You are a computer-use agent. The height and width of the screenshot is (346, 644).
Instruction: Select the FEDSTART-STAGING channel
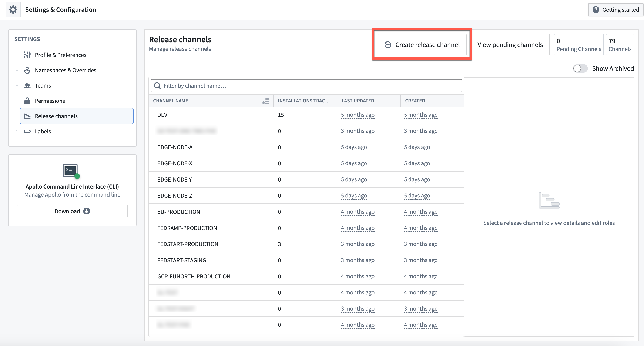[306, 260]
